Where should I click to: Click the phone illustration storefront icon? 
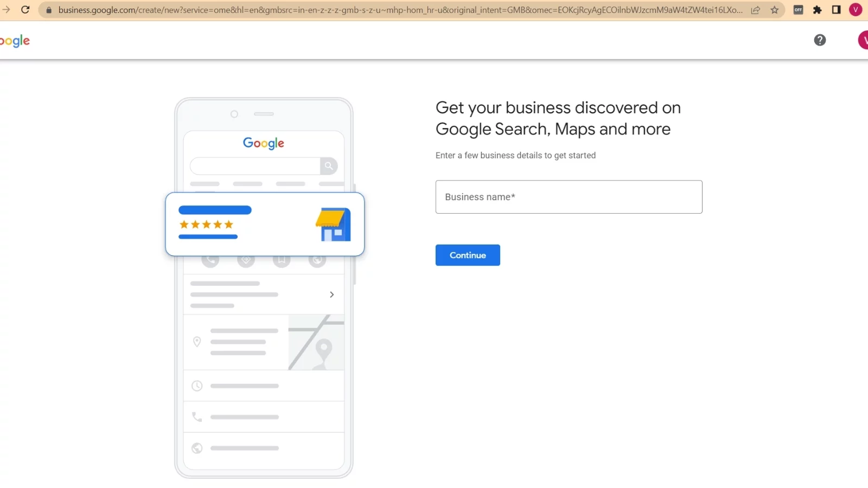tap(333, 224)
